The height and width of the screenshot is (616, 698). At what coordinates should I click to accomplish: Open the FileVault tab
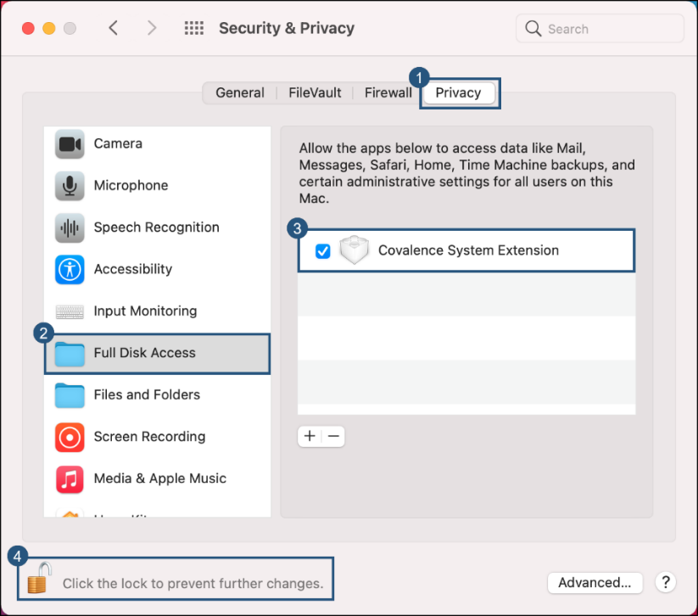point(315,92)
